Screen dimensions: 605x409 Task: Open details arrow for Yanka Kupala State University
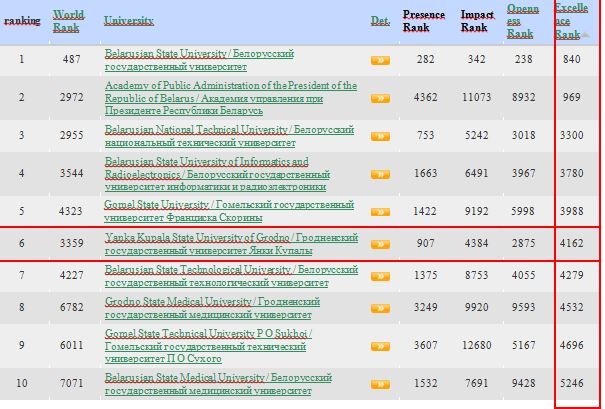click(x=380, y=244)
